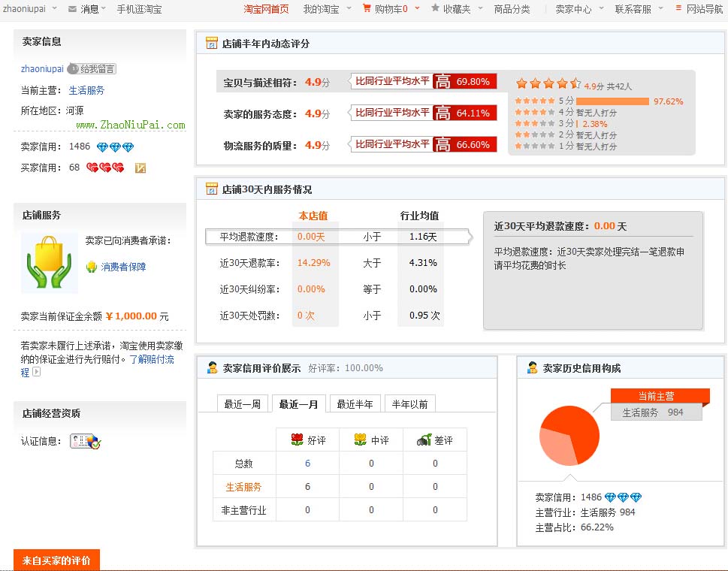
Task: Expand the 收藏夹 dropdown arrow
Action: 480,8
